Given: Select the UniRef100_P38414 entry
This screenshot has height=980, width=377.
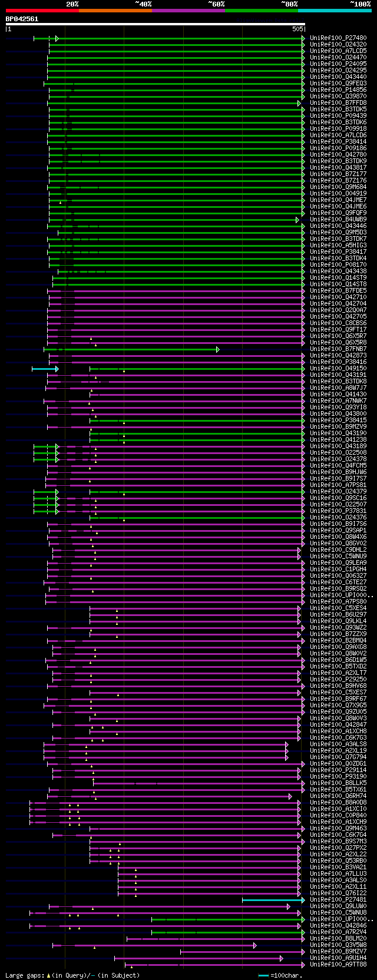Looking at the screenshot, I should tap(338, 142).
